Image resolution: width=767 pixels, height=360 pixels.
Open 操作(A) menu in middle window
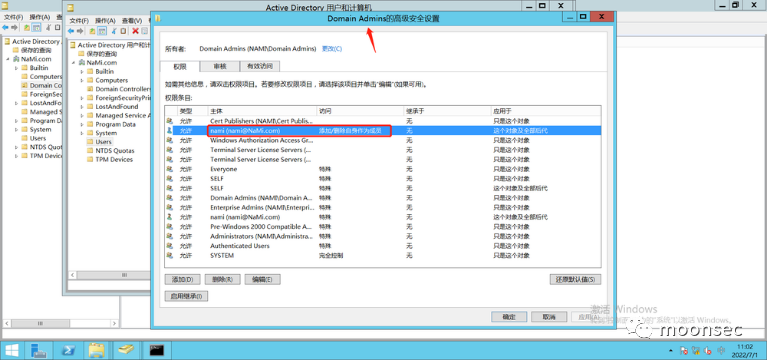105,21
